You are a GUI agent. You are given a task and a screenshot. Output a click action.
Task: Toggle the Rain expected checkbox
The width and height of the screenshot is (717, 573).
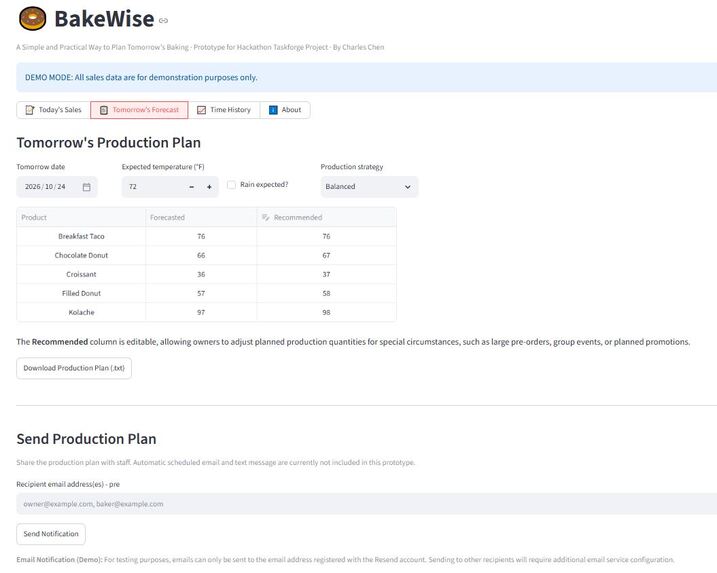coord(231,185)
